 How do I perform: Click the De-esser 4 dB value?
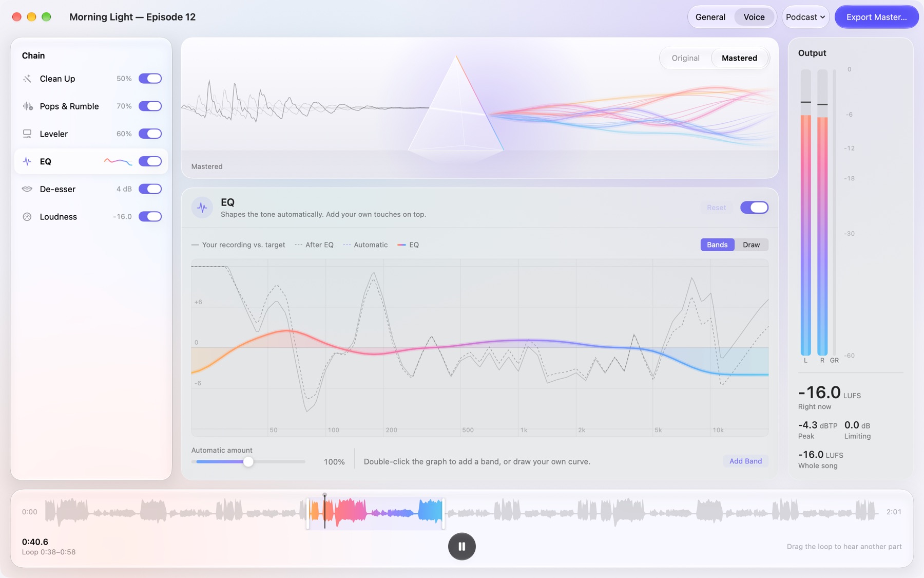(x=124, y=189)
